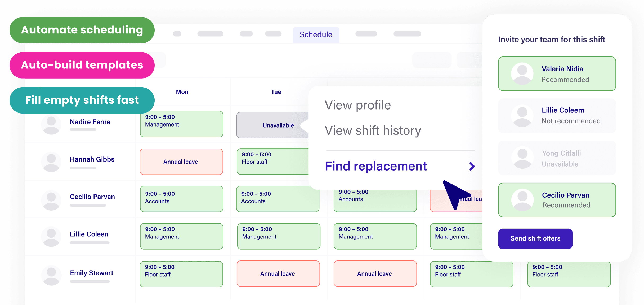
Task: Click Automate scheduling green badge
Action: [82, 30]
